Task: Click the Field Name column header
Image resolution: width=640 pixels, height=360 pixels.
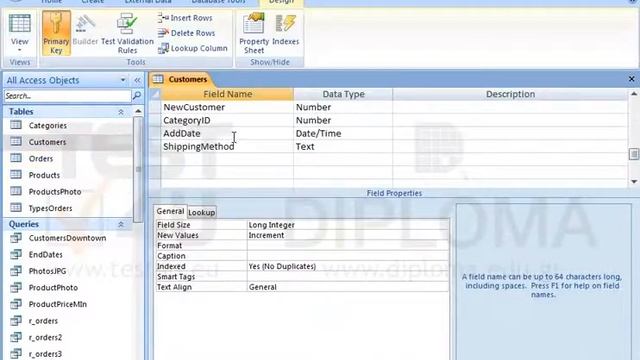Action: coord(227,94)
